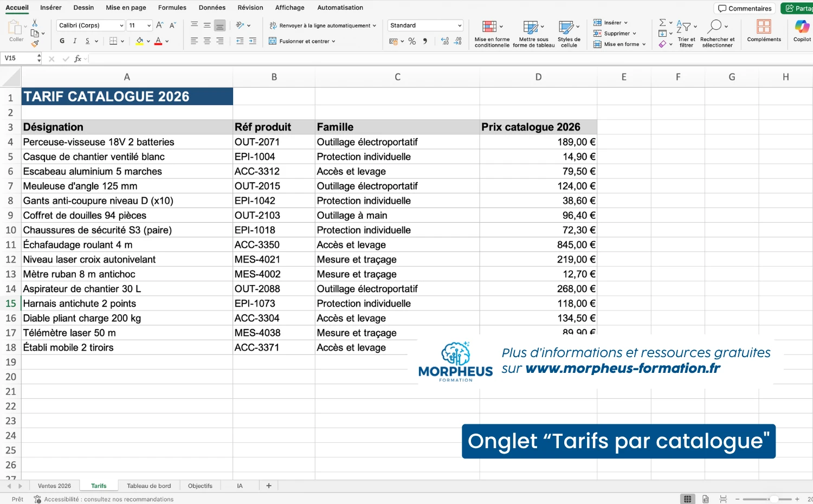Switch to the Mise en page tab
Screen dimensions: 813x504
click(126, 8)
